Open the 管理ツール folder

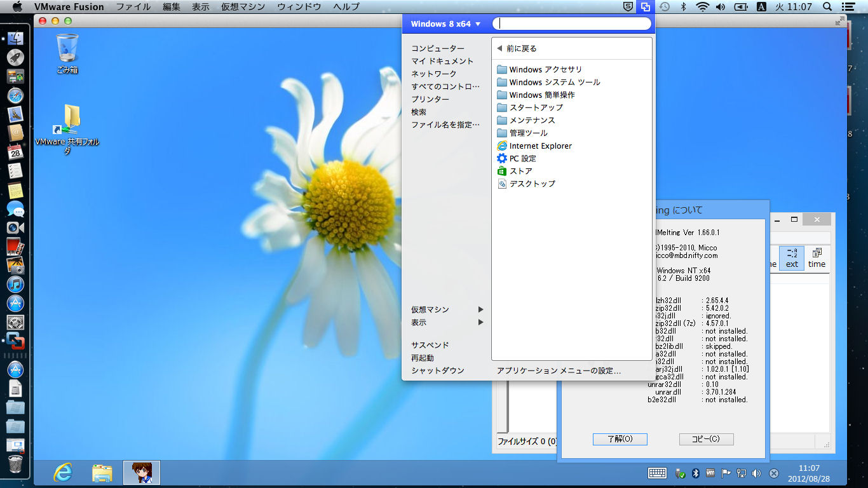[522, 133]
